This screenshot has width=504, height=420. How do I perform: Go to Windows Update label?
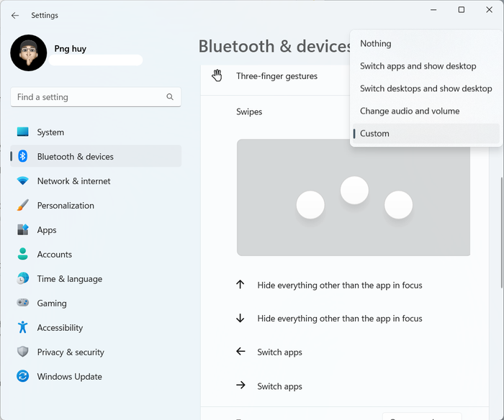point(69,376)
